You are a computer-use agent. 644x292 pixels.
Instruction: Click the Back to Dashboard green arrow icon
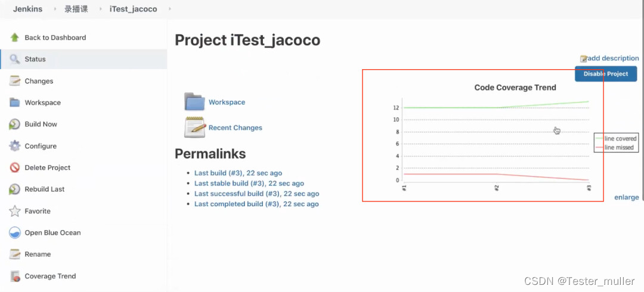(x=15, y=38)
